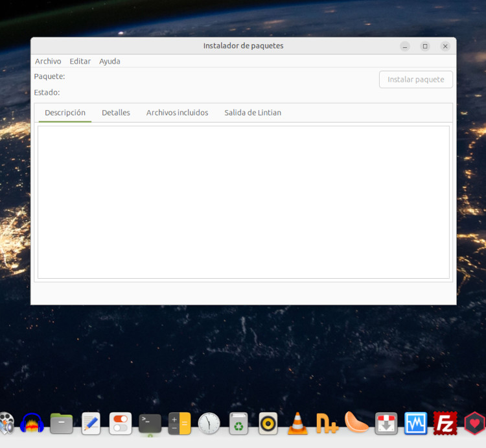Switch to the Detalles tab
486x448 pixels.
coord(115,113)
